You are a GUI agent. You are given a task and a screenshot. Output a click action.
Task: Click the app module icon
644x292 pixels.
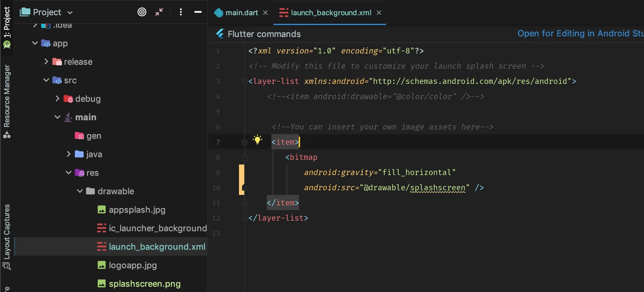pyautogui.click(x=46, y=43)
